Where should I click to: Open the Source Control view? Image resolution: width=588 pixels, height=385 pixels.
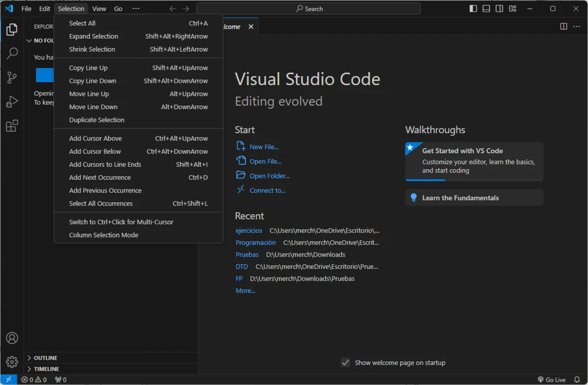coord(12,77)
